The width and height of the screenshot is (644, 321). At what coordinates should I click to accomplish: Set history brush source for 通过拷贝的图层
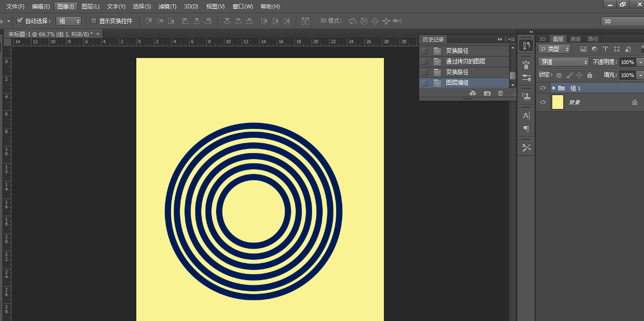425,61
